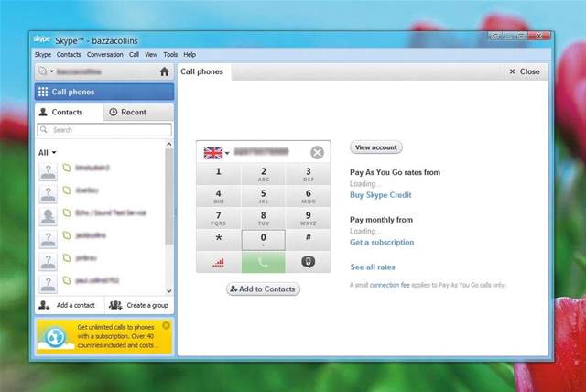Dial digit 7 PQRS on keypad

coord(219,218)
